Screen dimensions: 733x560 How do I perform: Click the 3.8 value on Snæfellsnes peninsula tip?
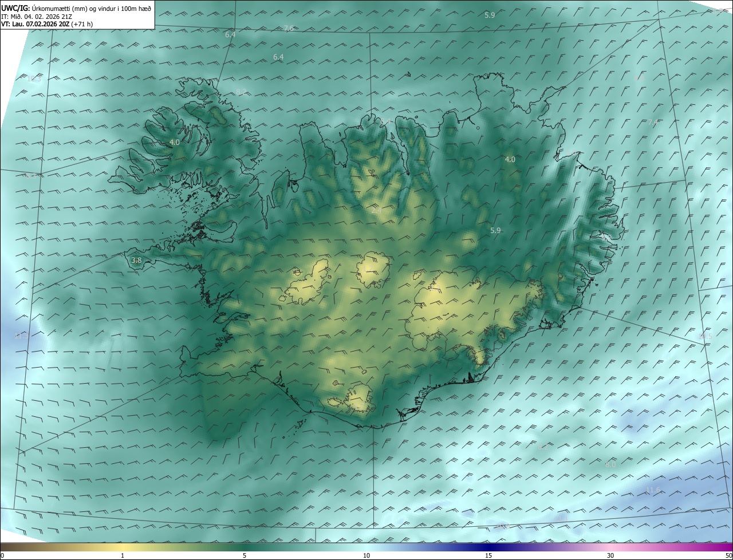tap(136, 261)
